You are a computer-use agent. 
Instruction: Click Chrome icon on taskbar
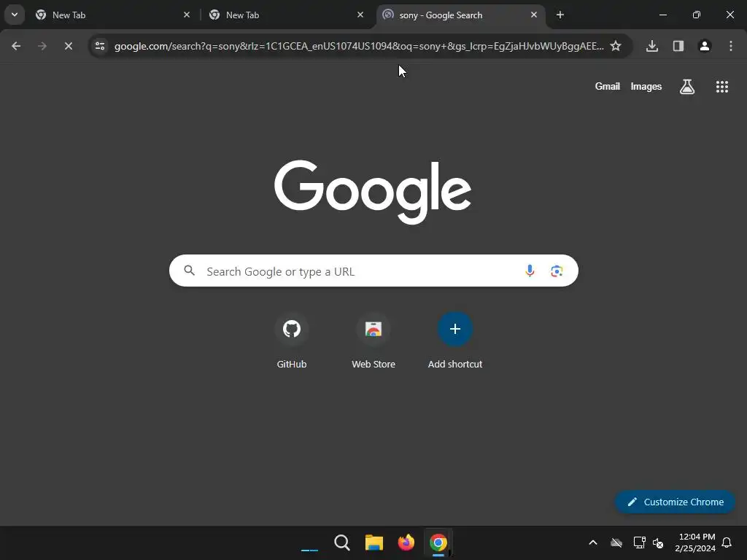pos(438,542)
